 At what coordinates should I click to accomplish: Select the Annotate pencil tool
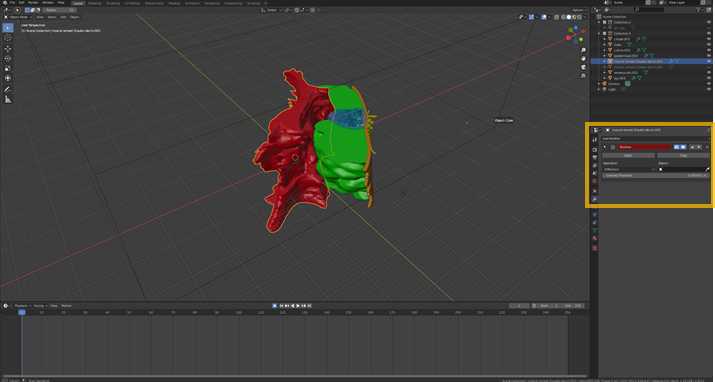pyautogui.click(x=8, y=89)
